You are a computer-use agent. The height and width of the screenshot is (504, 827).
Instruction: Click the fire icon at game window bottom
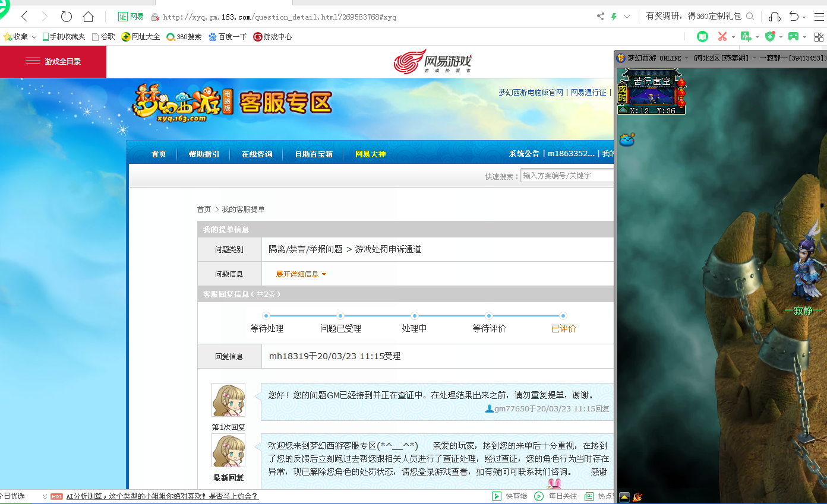[x=637, y=497]
